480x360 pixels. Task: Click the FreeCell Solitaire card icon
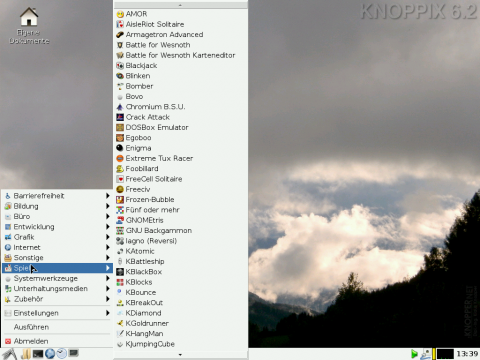120,179
